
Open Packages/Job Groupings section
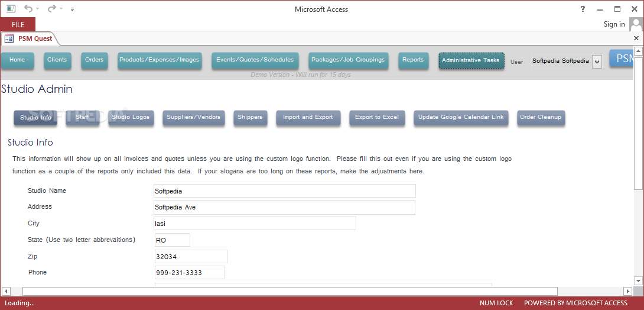[x=348, y=60]
